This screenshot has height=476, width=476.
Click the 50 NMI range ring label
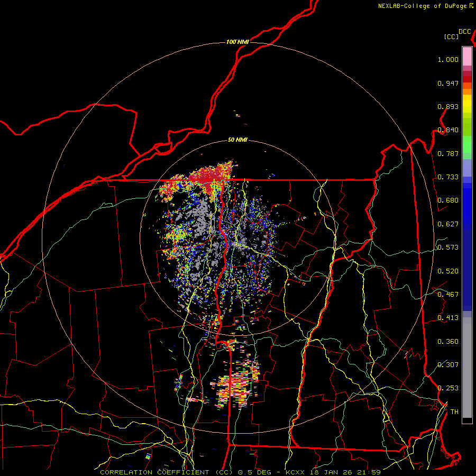237,140
